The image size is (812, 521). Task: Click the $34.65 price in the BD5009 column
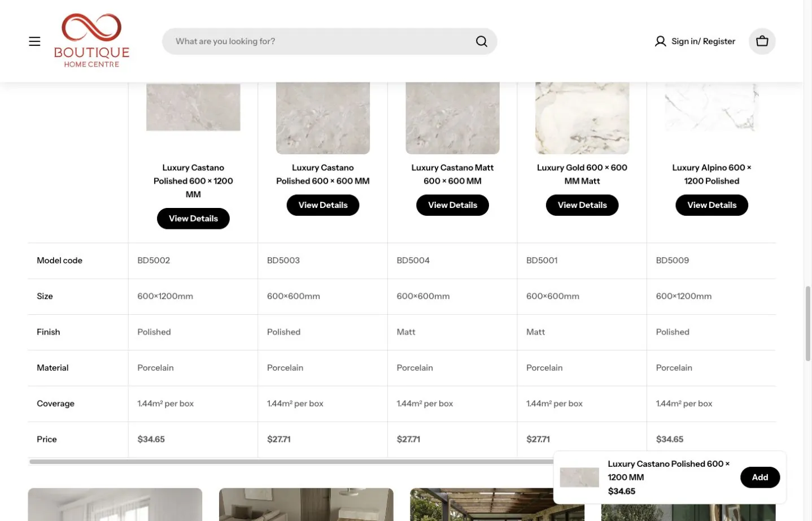tap(670, 439)
